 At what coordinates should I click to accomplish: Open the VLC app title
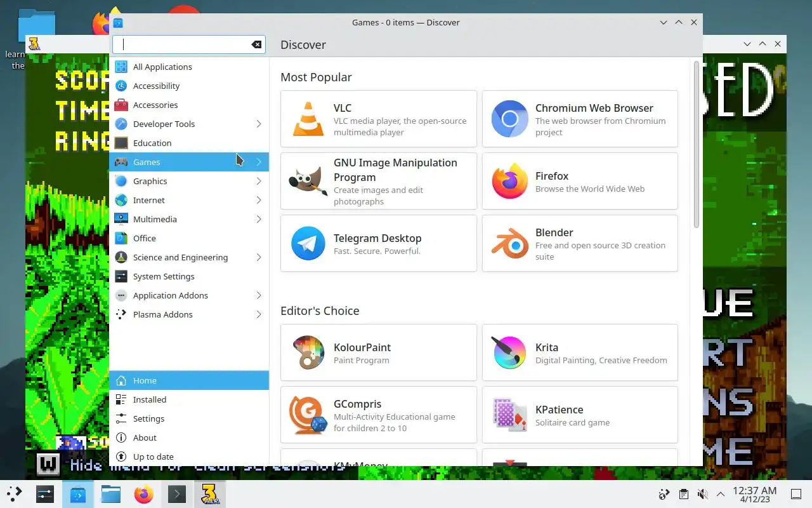click(x=343, y=108)
